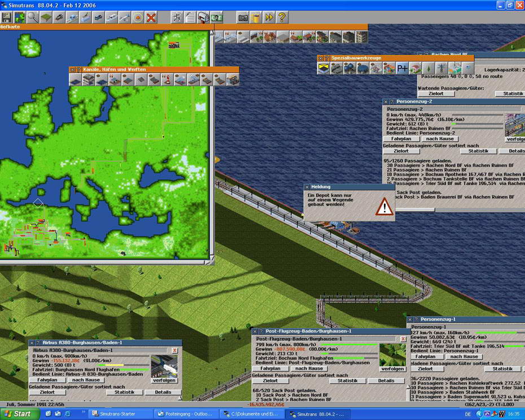This screenshot has width=525, height=420.
Task: Open Fahrplan in the Airbus A380 window
Action: click(x=47, y=380)
